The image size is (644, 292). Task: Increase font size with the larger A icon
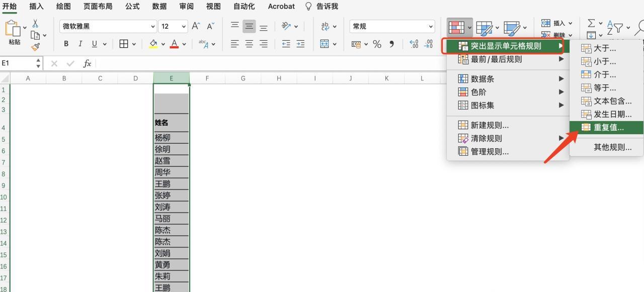point(196,26)
